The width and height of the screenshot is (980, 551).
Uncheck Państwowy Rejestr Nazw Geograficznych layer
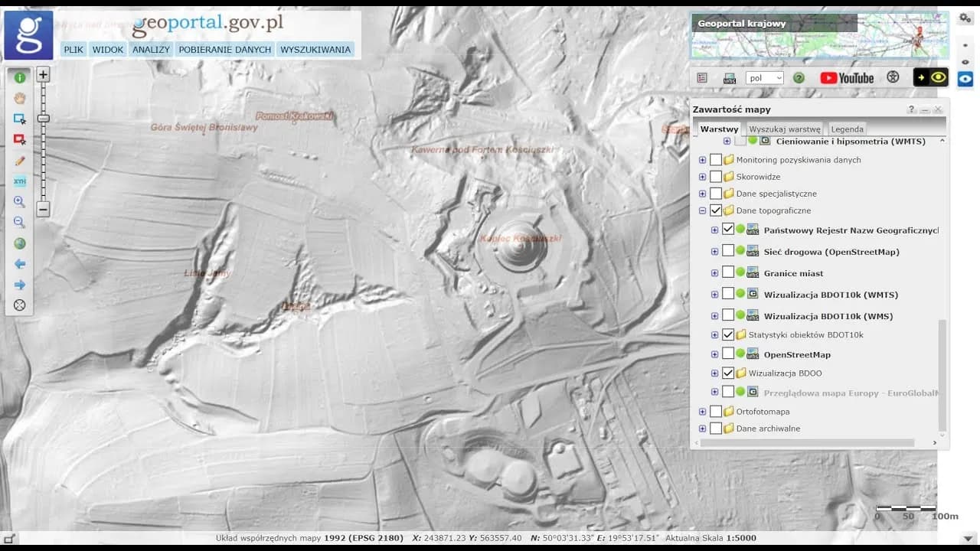point(728,230)
